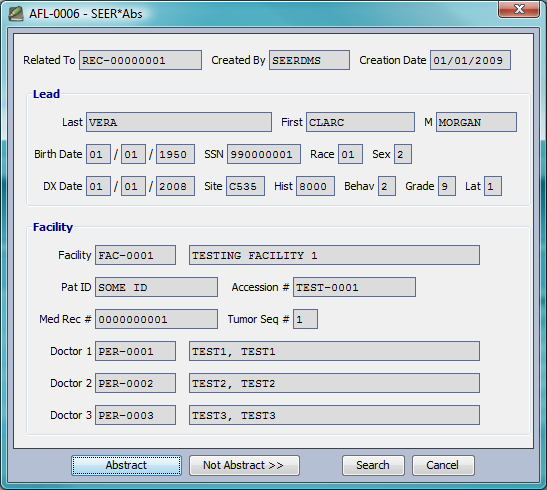547x490 pixels.
Task: Click the Pat ID field SOME ID
Action: (x=156, y=287)
